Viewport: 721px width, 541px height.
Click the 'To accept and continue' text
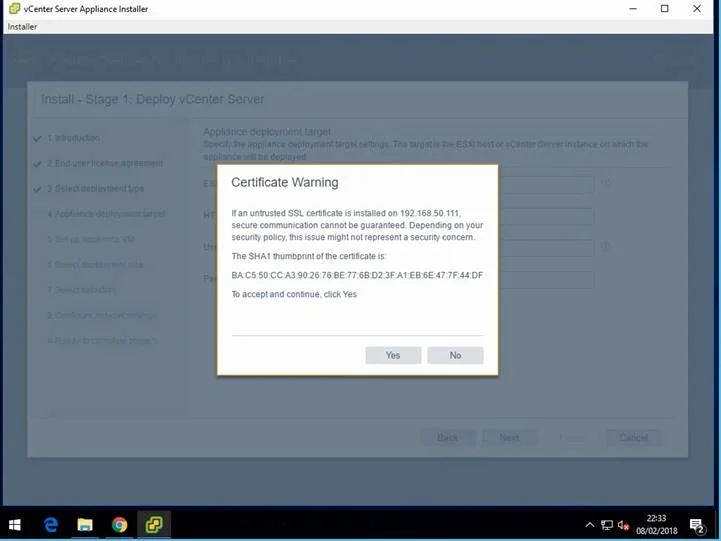[x=294, y=294]
